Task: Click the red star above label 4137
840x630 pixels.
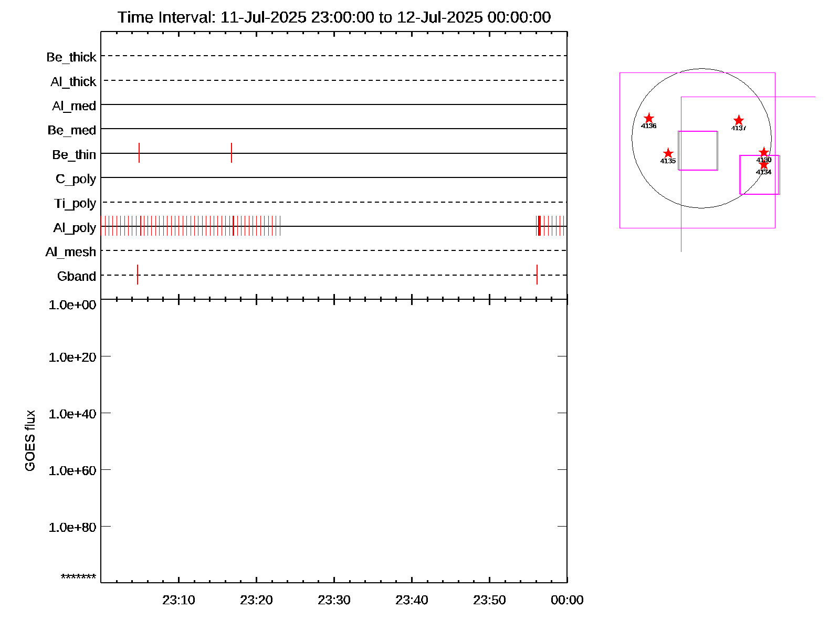Action: click(x=739, y=120)
